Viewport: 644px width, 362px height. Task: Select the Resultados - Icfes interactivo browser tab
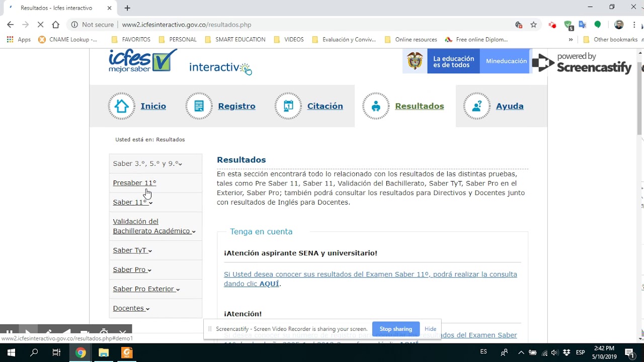pos(59,8)
